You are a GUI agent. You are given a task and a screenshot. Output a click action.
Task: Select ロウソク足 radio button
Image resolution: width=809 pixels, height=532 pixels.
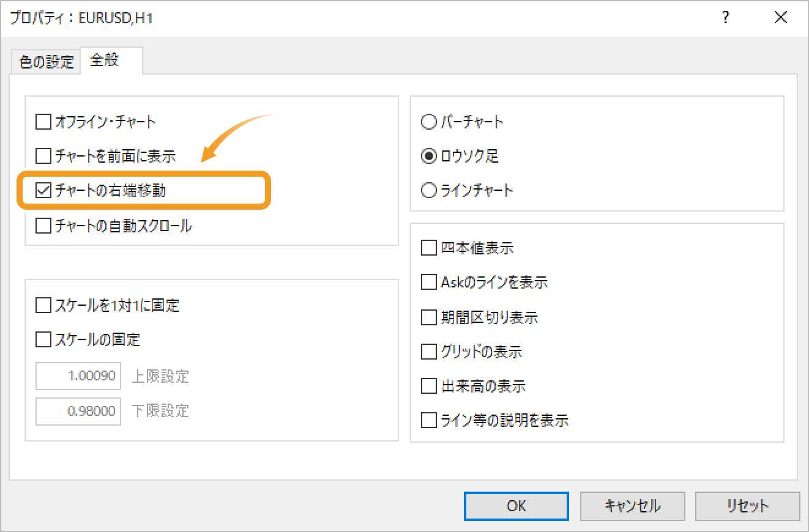[x=429, y=157]
